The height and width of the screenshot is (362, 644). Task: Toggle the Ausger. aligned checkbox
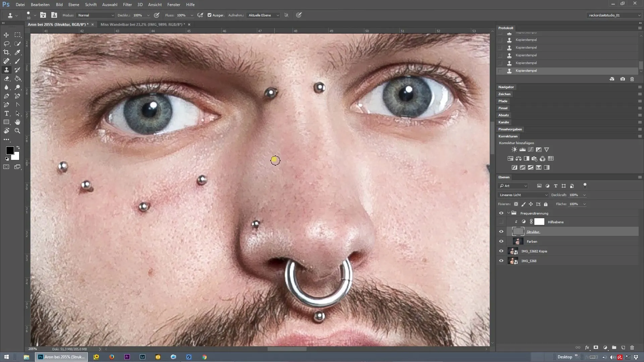point(209,15)
